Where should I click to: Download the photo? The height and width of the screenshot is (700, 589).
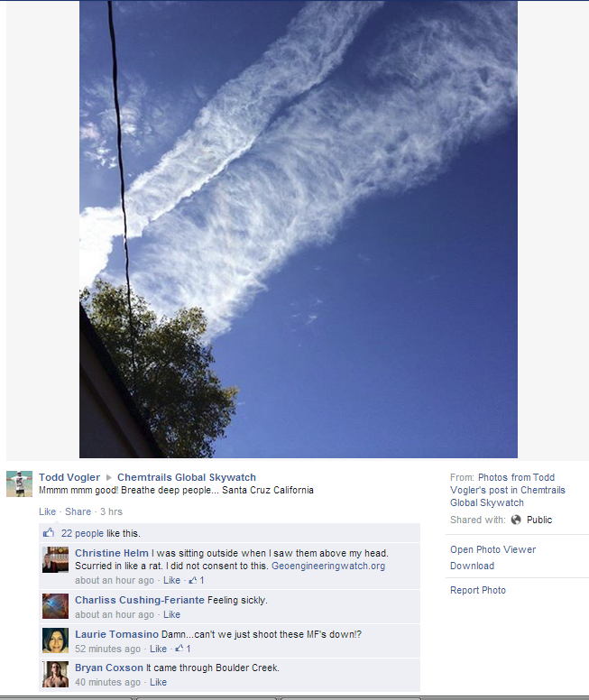pos(472,566)
